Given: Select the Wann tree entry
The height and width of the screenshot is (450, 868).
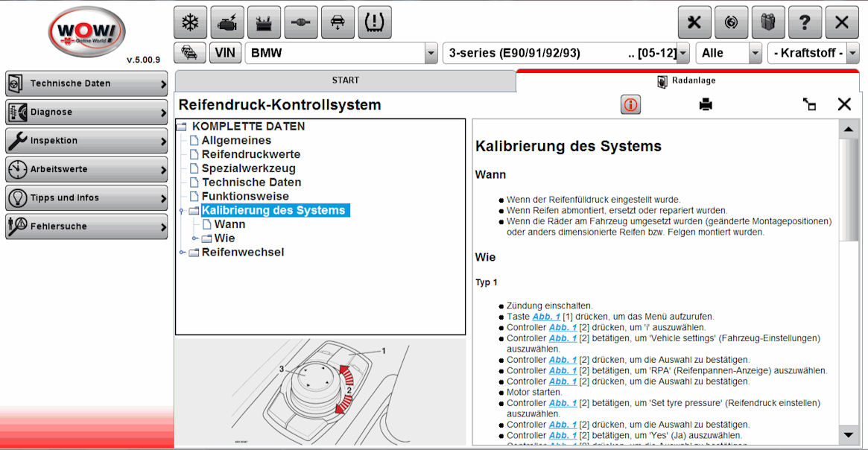Looking at the screenshot, I should coord(229,224).
